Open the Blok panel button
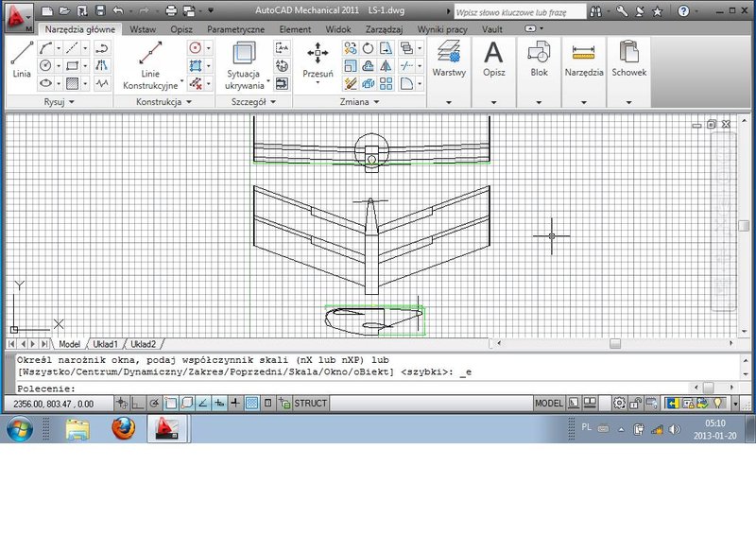Image resolution: width=756 pixels, height=535 pixels. (539, 59)
